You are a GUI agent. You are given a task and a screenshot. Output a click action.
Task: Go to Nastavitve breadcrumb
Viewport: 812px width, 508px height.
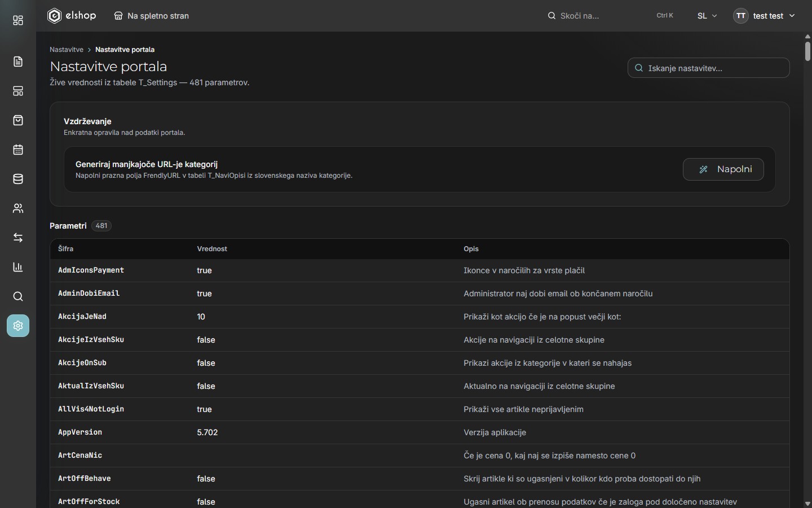point(67,50)
